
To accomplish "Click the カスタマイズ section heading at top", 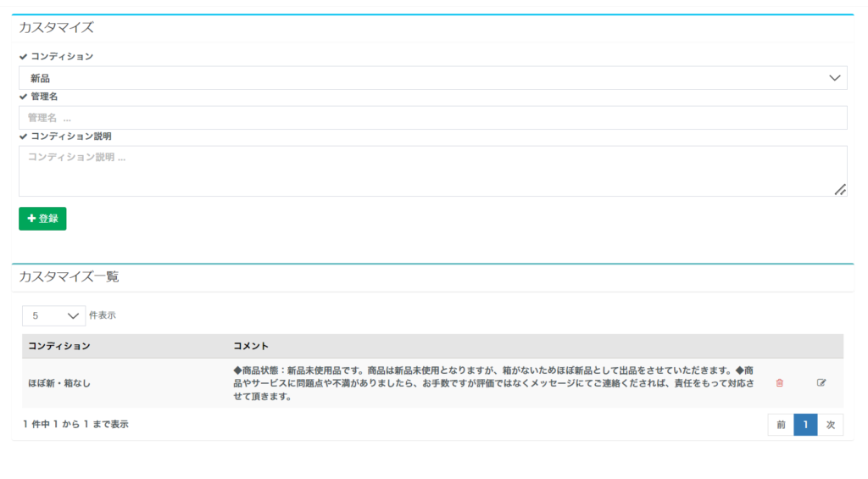I will pos(56,28).
